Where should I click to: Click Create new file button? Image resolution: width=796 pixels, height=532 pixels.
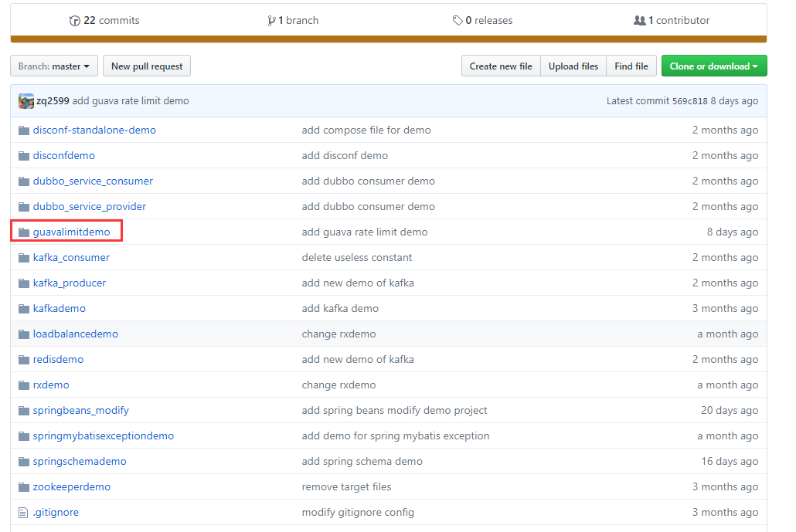(501, 66)
